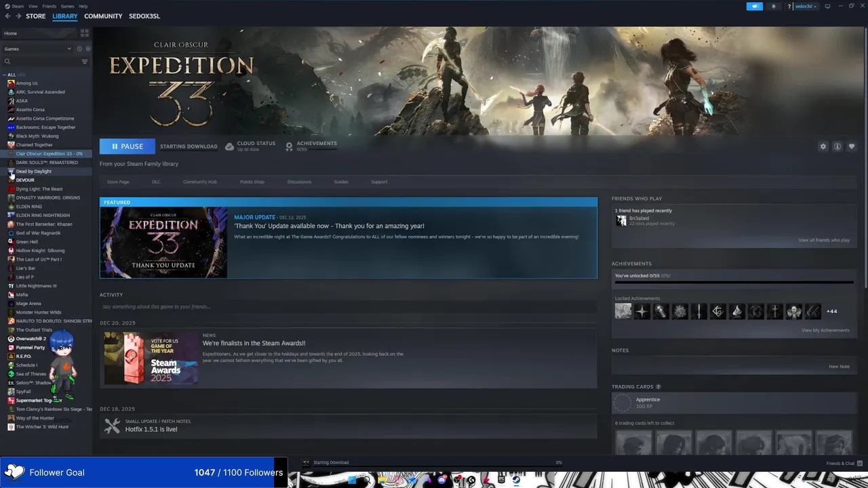
Task: Open File Explorer from the taskbar
Action: pos(383,480)
